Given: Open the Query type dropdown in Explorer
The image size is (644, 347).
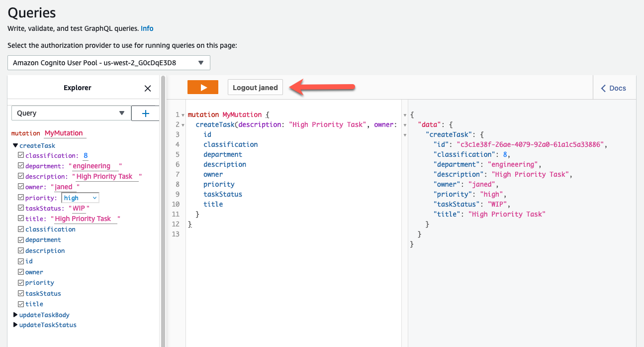Looking at the screenshot, I should click(x=71, y=113).
